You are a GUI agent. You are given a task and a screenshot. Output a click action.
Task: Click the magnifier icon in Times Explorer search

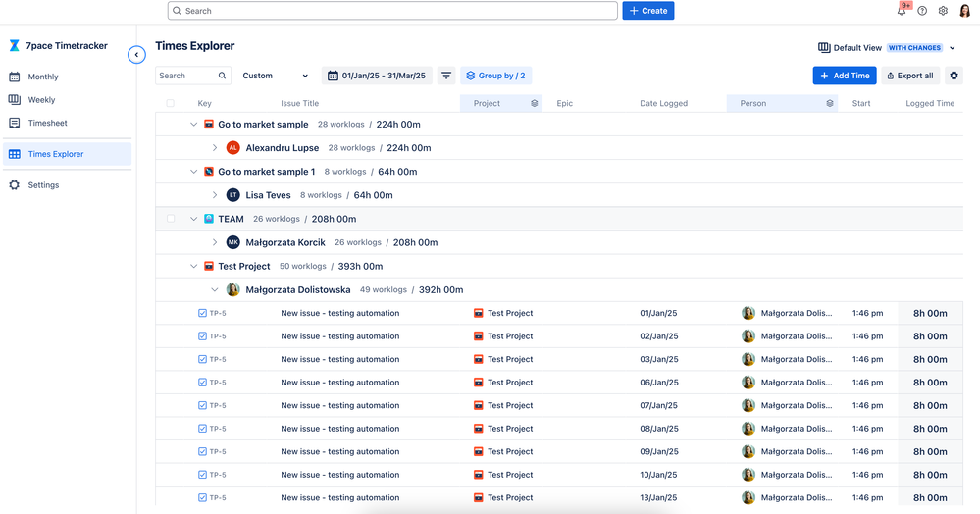(222, 76)
